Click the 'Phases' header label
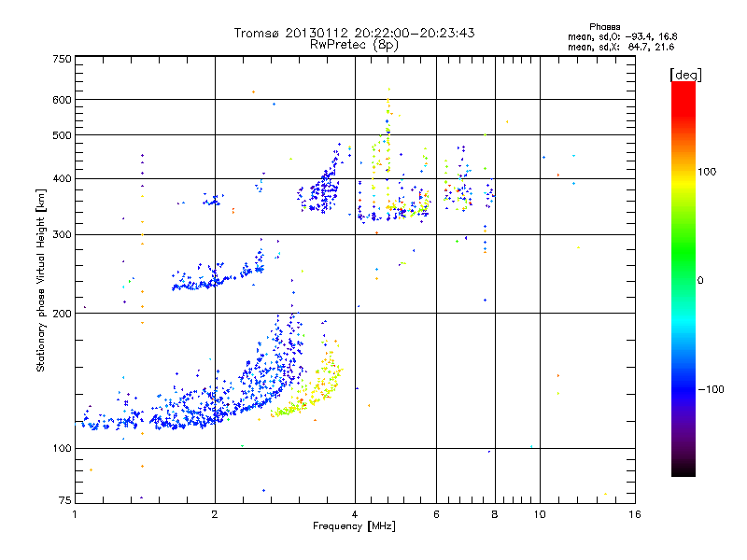 (604, 27)
